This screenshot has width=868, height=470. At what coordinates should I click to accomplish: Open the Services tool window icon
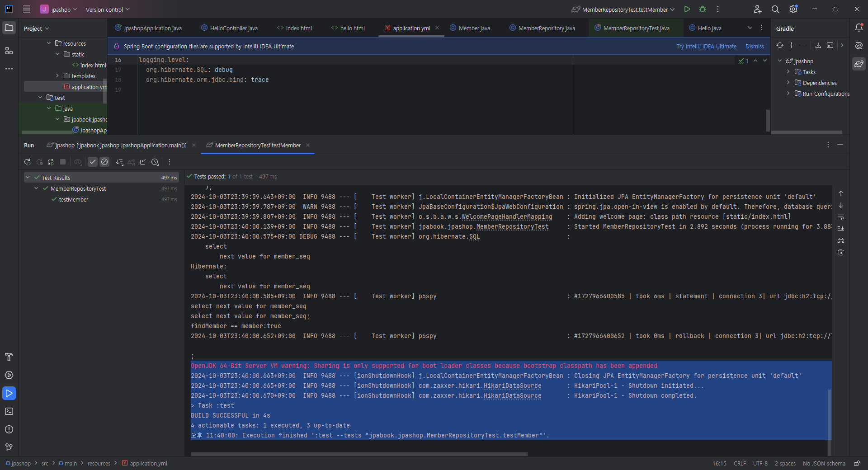(9, 375)
